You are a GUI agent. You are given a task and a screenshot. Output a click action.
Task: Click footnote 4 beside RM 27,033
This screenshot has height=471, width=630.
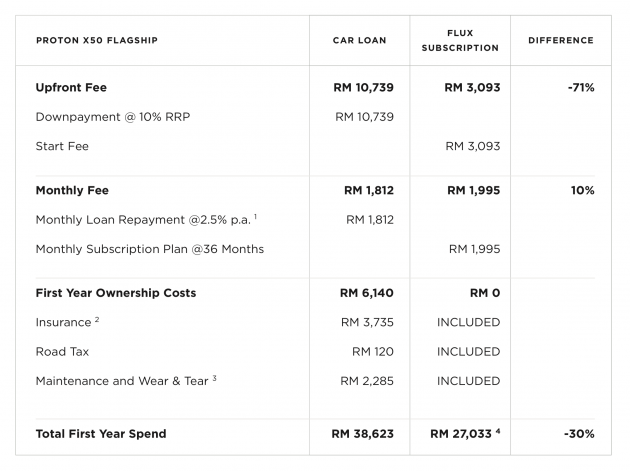498,431
